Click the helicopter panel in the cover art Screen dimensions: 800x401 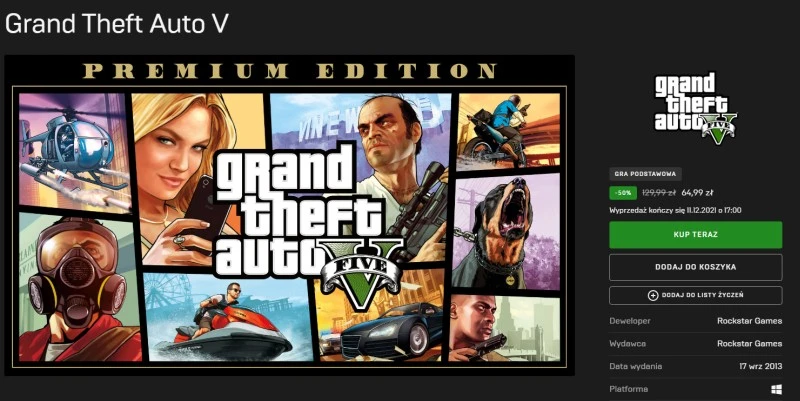tap(74, 152)
